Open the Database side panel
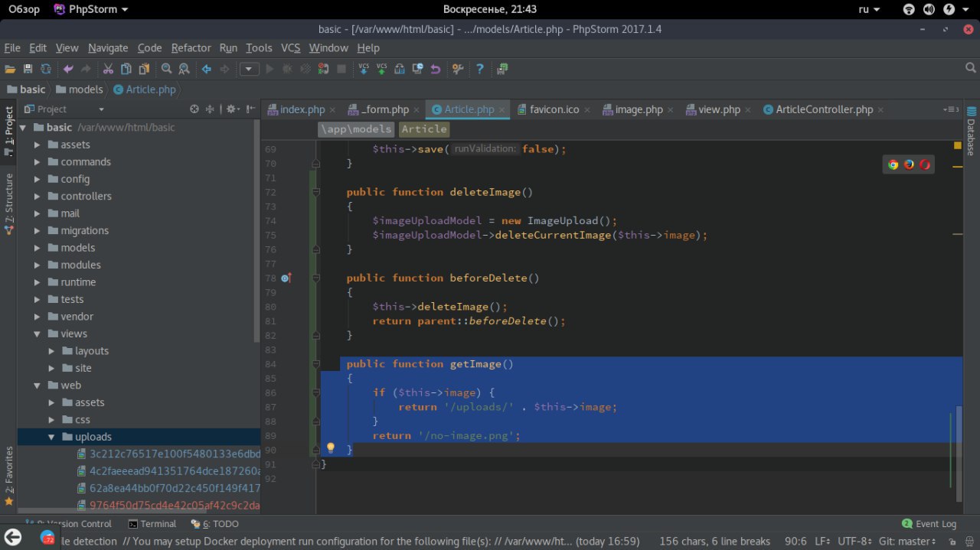The width and height of the screenshot is (980, 550). tap(971, 132)
